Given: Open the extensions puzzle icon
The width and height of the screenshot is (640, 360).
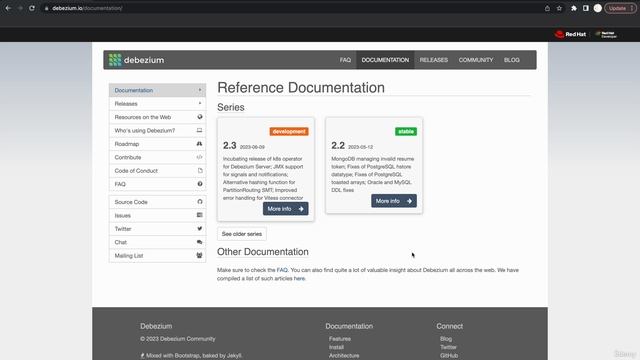Looking at the screenshot, I should (x=574, y=8).
